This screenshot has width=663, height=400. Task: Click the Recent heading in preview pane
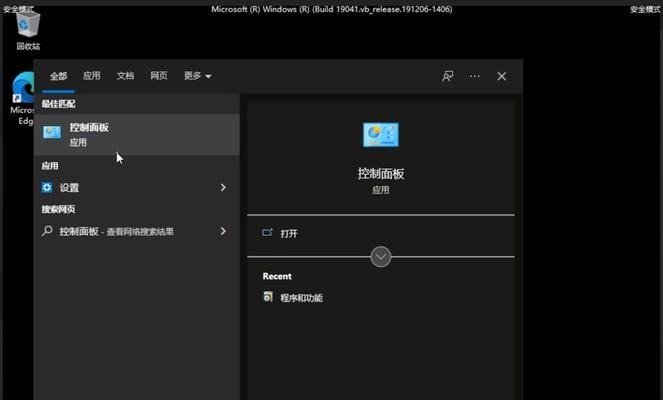(277, 276)
